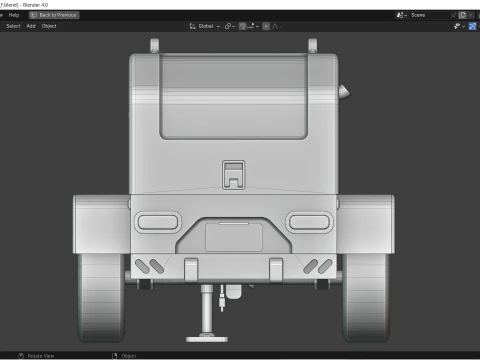Toggle the viewport overlays icon

(x=472, y=26)
